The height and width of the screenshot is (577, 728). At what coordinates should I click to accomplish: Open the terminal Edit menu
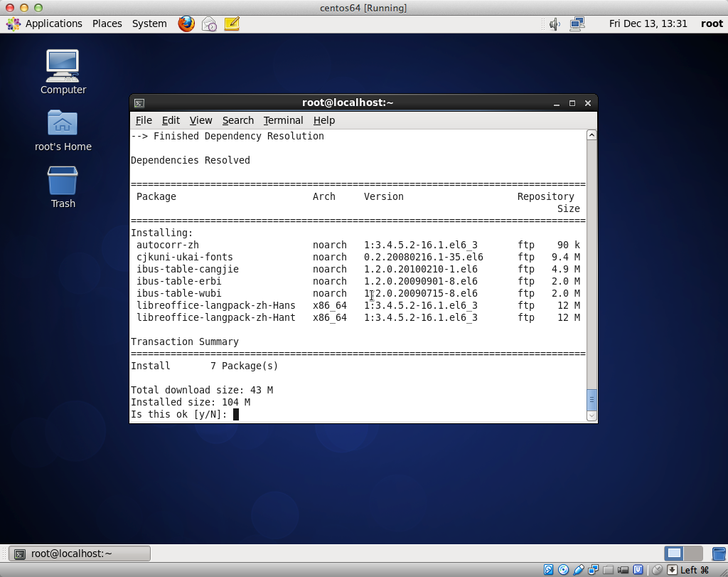171,120
